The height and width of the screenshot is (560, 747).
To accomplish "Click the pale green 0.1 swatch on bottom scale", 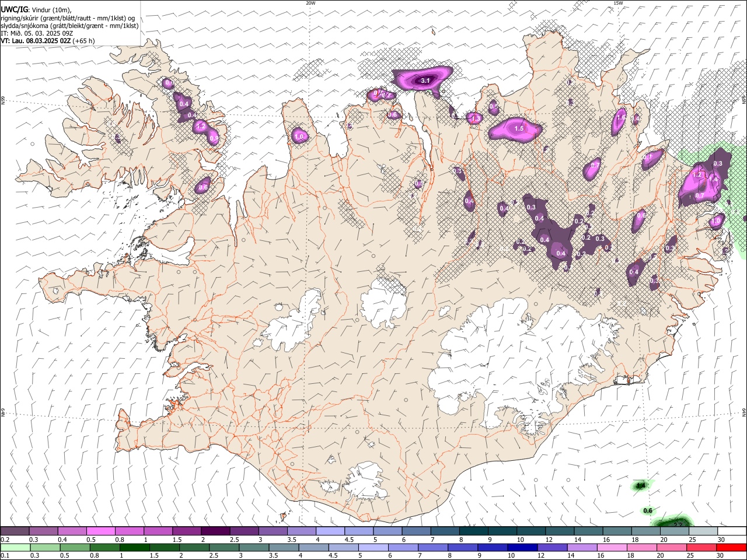I will 15,547.
